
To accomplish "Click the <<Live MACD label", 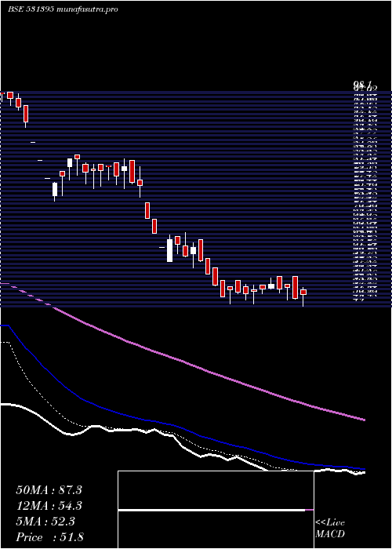I will point(330,529).
